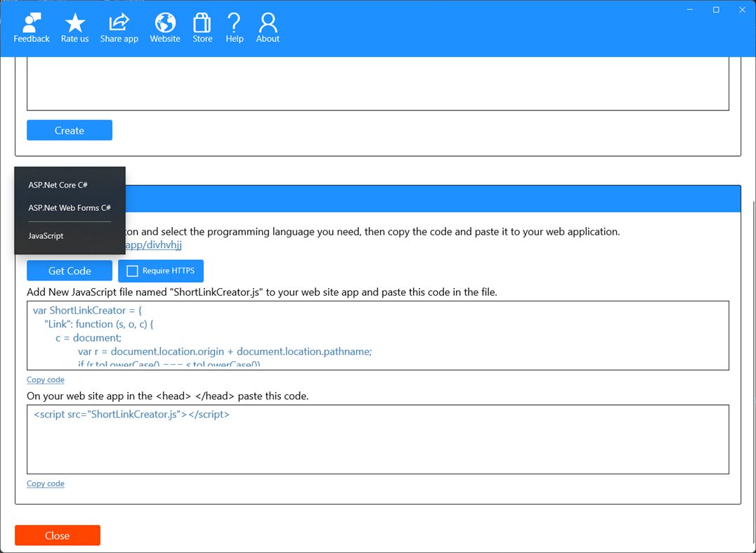The height and width of the screenshot is (553, 756).
Task: Click Copy code under the JavaScript snippet
Action: pos(45,379)
